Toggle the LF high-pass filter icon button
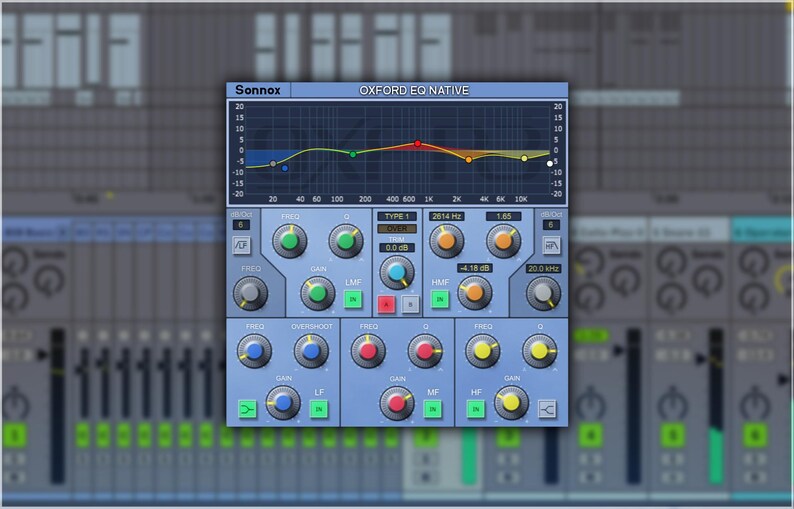 [242, 245]
